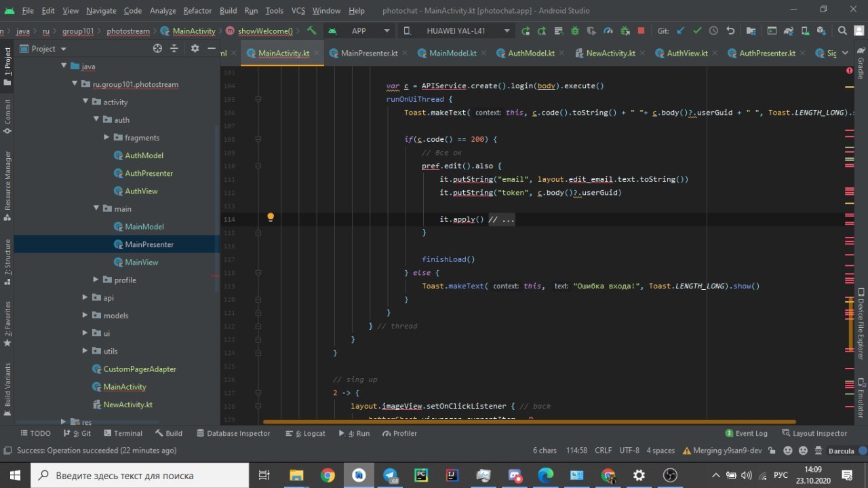The height and width of the screenshot is (488, 868).
Task: Show hidden editor tabs chevron
Action: pyautogui.click(x=845, y=53)
